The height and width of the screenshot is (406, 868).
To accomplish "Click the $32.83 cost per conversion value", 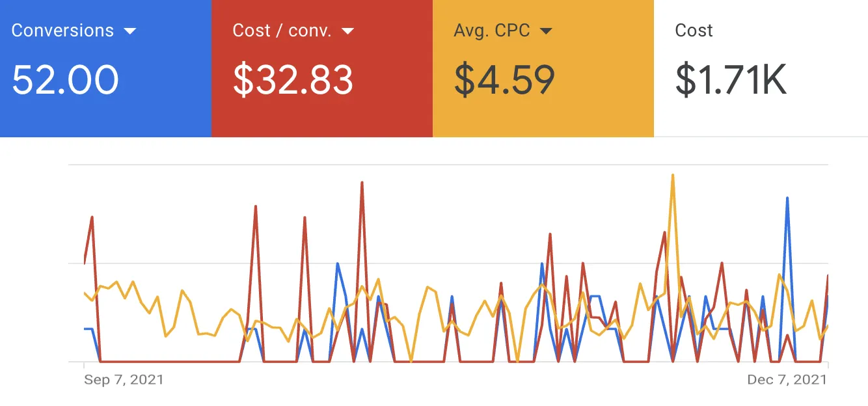I will click(x=293, y=79).
